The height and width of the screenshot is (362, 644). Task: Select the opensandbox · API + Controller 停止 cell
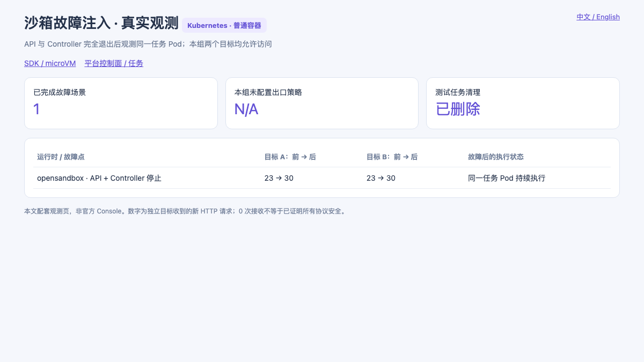coord(99,178)
